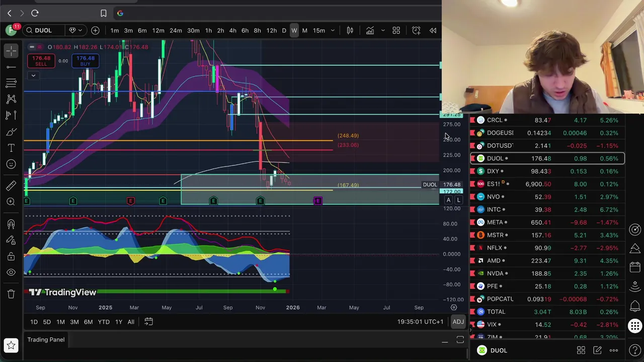Viewport: 644px width, 362px height.
Task: Toggle log scale L button
Action: [x=459, y=200]
